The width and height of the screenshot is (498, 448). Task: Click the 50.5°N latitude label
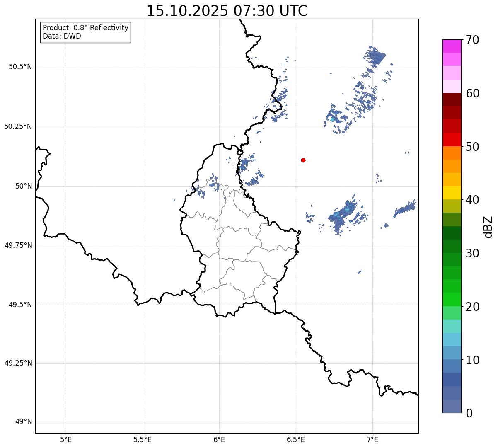(x=20, y=67)
